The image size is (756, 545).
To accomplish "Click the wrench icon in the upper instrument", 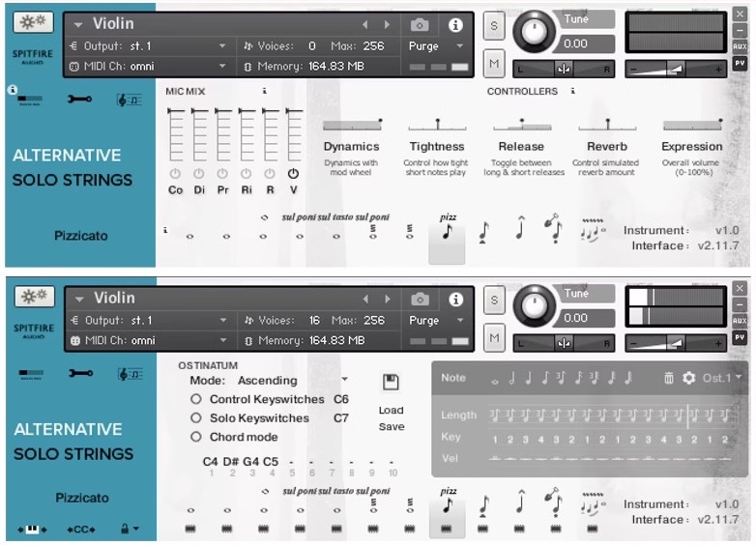I will 79,100.
